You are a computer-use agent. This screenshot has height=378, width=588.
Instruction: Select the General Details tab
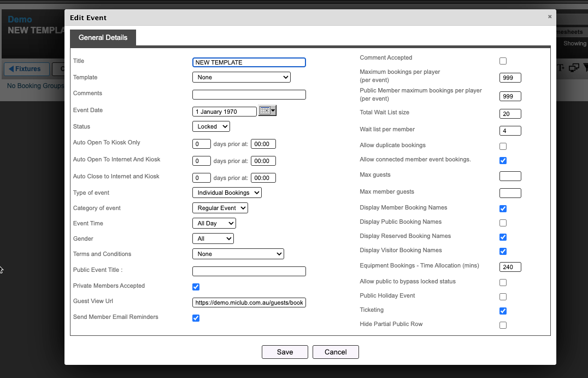pos(103,38)
